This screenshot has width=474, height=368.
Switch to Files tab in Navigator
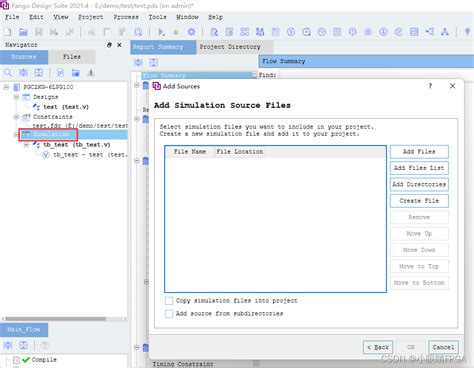coord(72,57)
